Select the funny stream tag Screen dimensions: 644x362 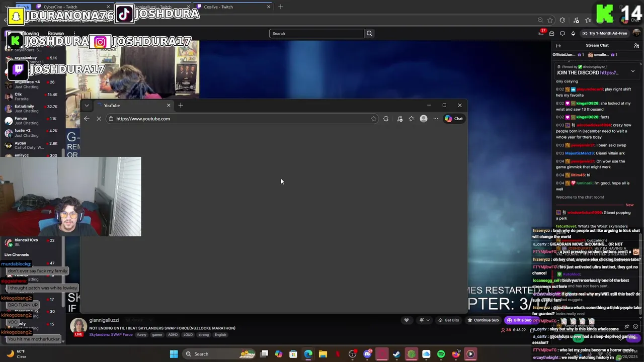coord(142,335)
